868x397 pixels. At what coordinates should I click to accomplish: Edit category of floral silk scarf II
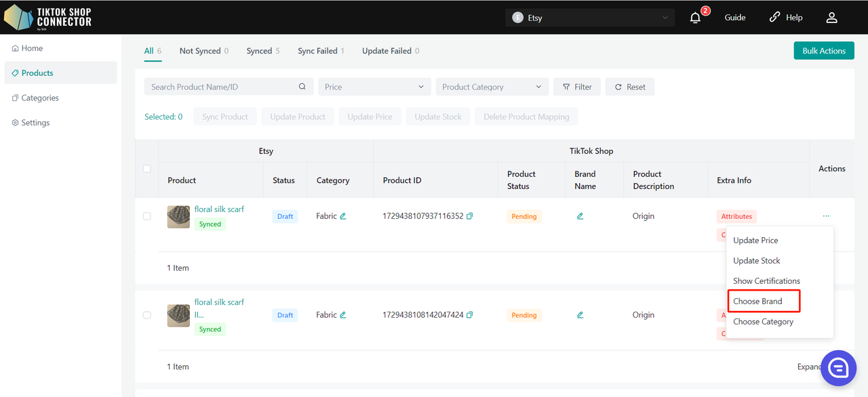(343, 315)
